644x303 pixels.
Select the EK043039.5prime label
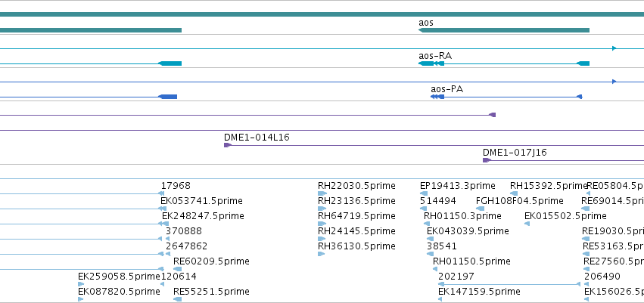(x=468, y=231)
